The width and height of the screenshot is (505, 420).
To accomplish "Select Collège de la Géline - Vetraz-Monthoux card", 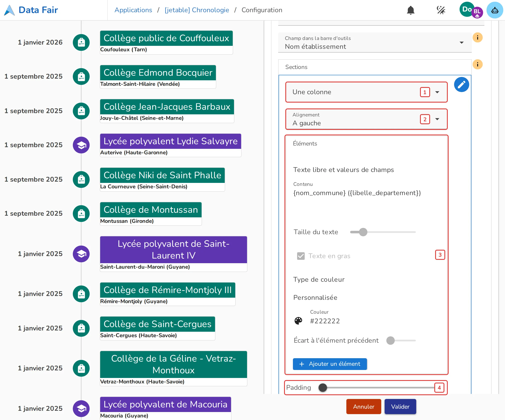I will [x=173, y=368].
